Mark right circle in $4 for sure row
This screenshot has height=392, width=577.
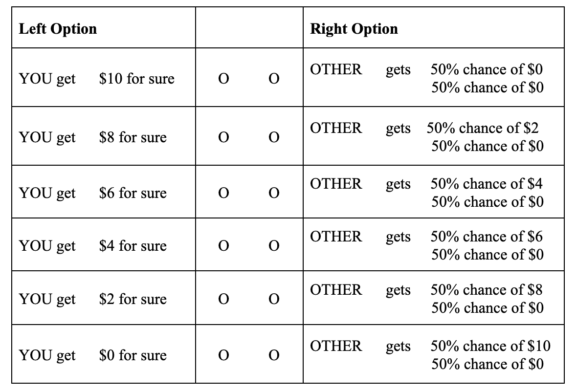[274, 246]
